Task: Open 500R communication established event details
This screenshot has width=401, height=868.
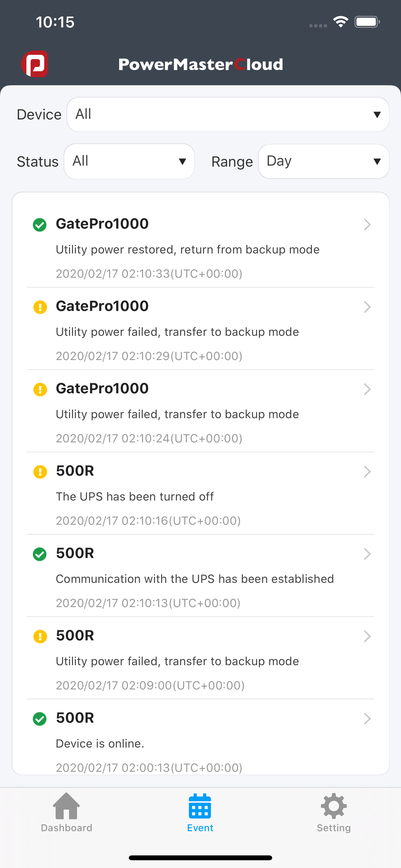Action: click(x=200, y=575)
